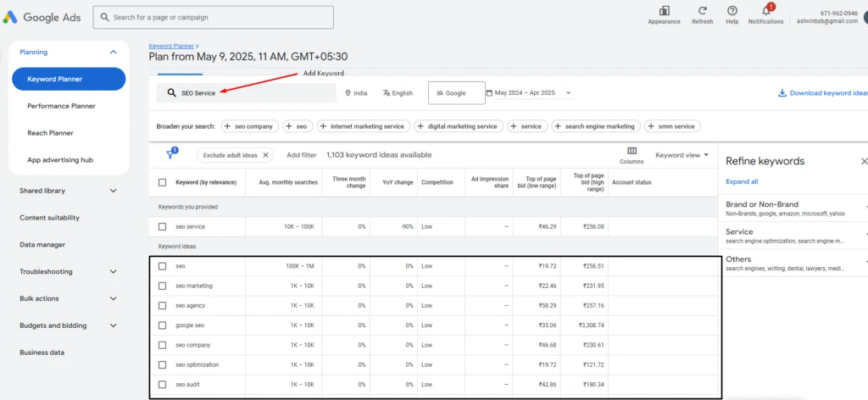Viewport: 868px width, 400px height.
Task: Click the download keyword ideas icon
Action: click(782, 93)
